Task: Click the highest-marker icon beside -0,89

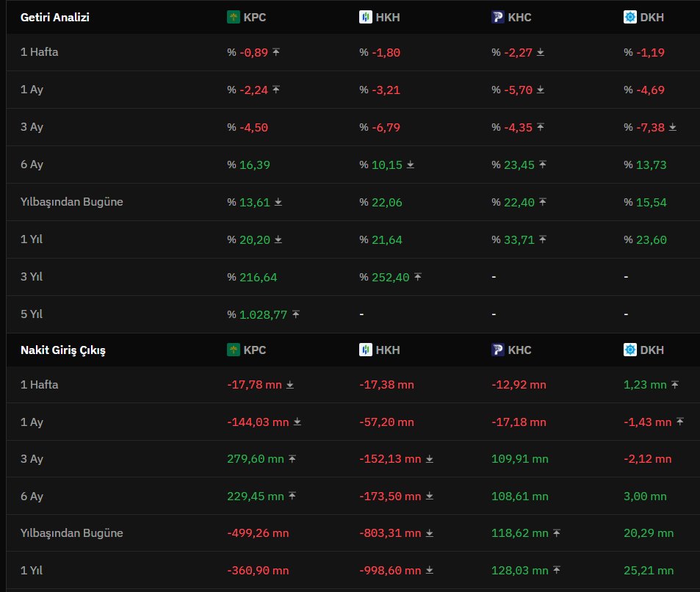Action: coord(276,52)
